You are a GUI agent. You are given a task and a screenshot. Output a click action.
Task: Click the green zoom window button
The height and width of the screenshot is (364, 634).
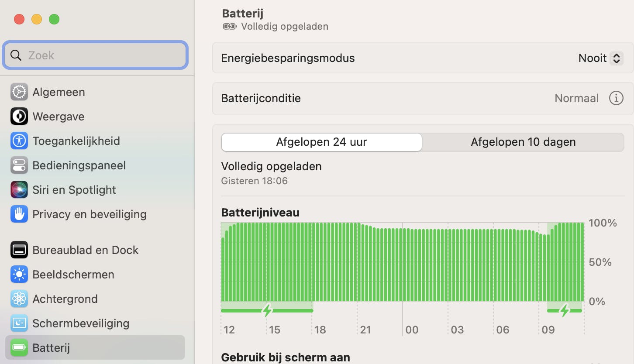click(54, 19)
